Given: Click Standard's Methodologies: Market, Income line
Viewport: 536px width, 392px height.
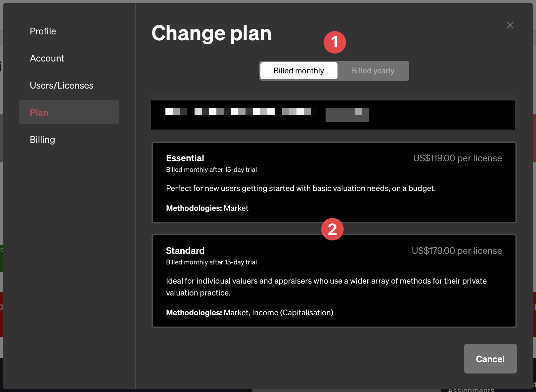Looking at the screenshot, I should pyautogui.click(x=249, y=313).
